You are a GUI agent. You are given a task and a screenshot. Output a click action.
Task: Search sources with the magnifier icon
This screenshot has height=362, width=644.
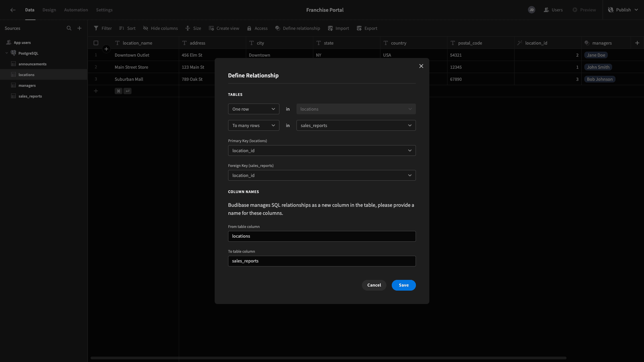click(x=69, y=28)
